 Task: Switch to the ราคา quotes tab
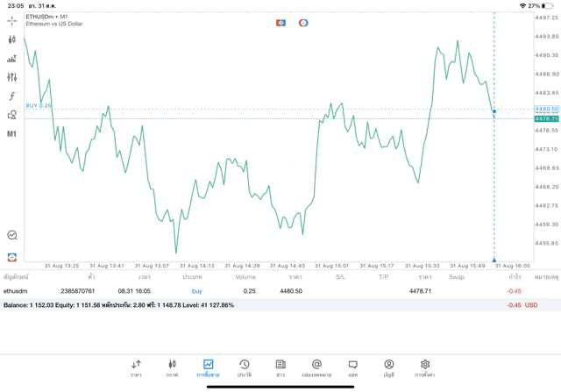coord(136,367)
